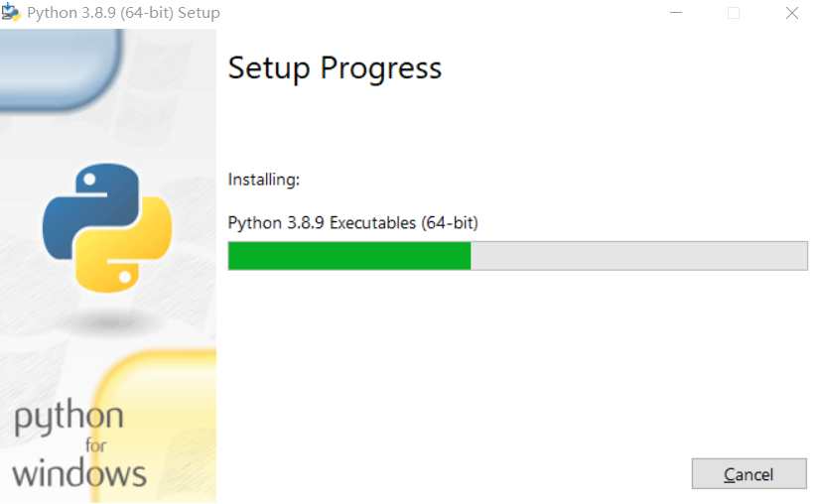The width and height of the screenshot is (820, 504).
Task: Click the "Setup Progress" heading
Action: point(335,68)
